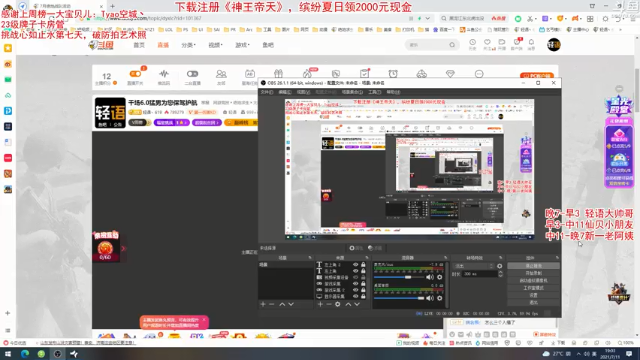Screen dimensions: 640x360
Task: Adjust transition duration stepper arrows
Action: (500, 274)
